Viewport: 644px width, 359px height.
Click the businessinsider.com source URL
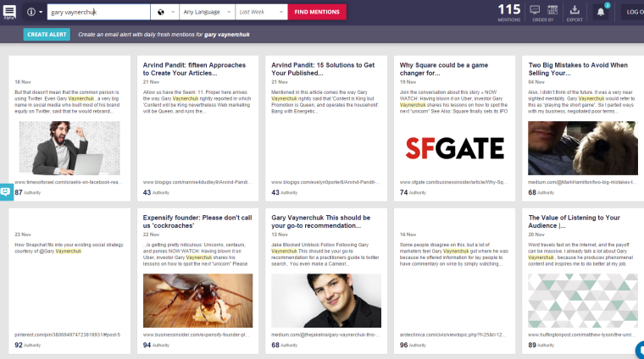point(197,334)
